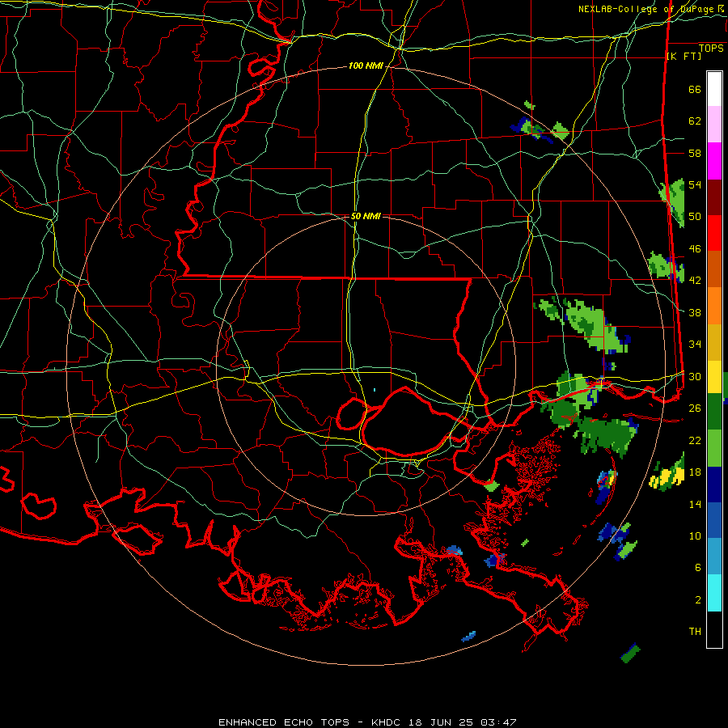Click the medium blue 10 kft legend swatch

714,520
